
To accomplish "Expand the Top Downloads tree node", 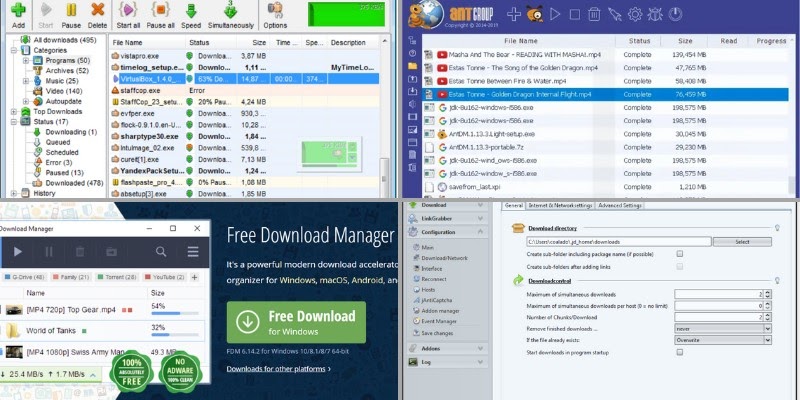I will 14,111.
